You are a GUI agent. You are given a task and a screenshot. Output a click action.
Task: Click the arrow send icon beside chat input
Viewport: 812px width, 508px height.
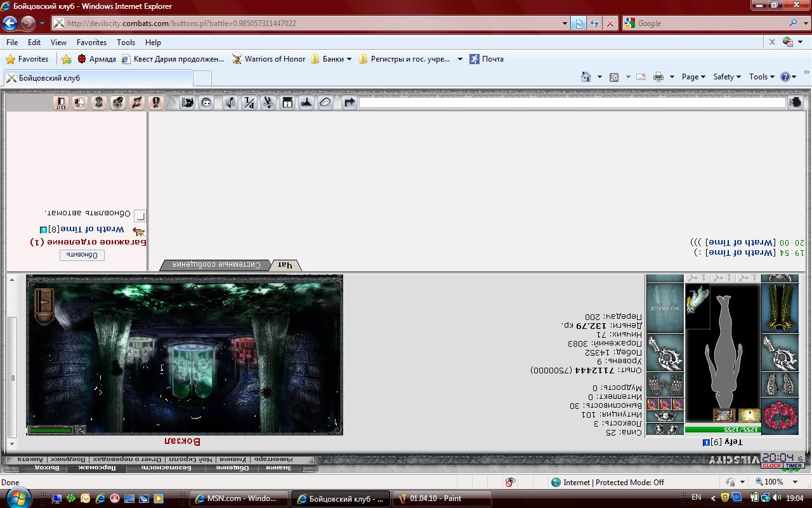tap(350, 102)
